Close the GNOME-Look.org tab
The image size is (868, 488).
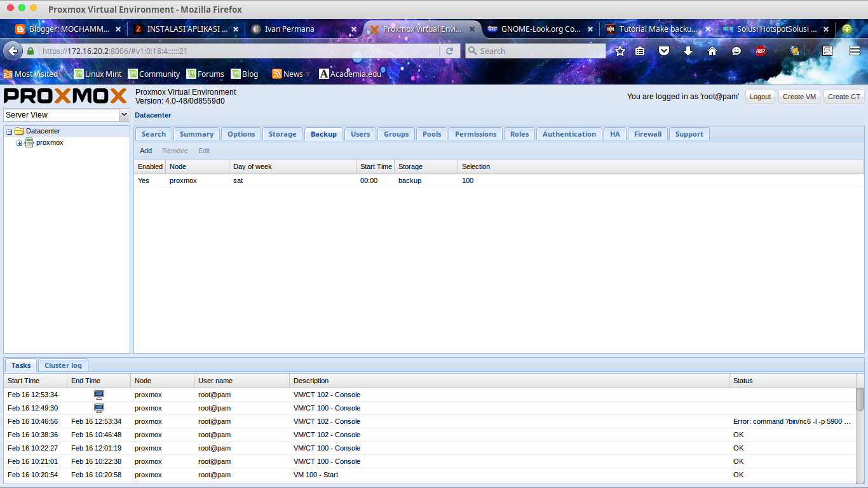pos(590,29)
